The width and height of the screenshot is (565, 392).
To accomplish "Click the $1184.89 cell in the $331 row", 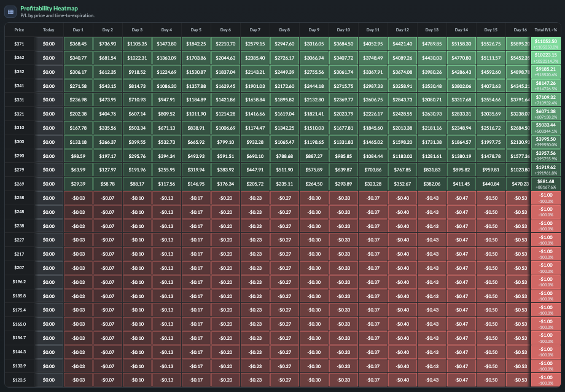I will tap(196, 100).
